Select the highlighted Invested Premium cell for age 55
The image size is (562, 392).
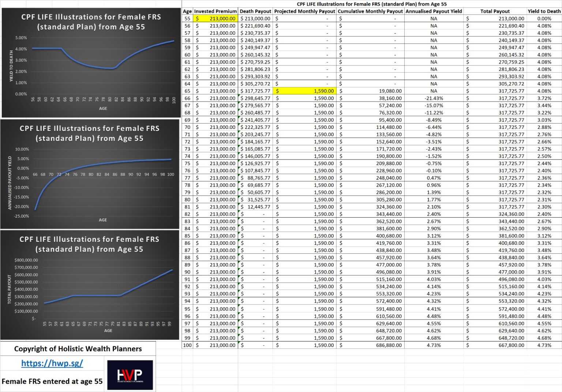pos(216,19)
